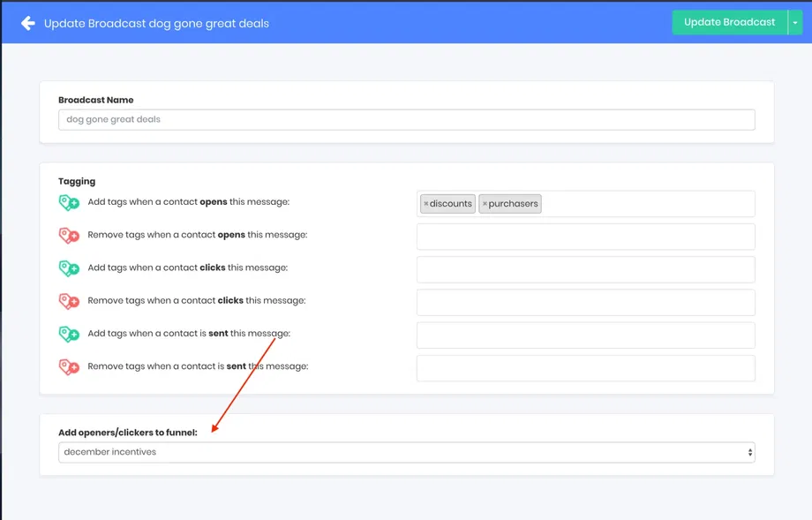The width and height of the screenshot is (812, 520).
Task: Click the red remove-tags icon beside "opens" row
Action: pyautogui.click(x=69, y=235)
